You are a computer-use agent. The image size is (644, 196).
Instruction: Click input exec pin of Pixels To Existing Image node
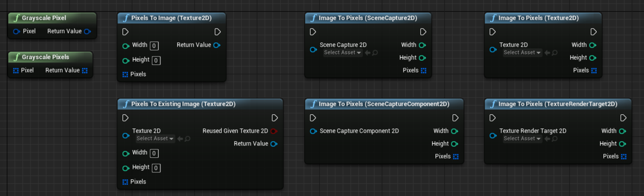[126, 118]
